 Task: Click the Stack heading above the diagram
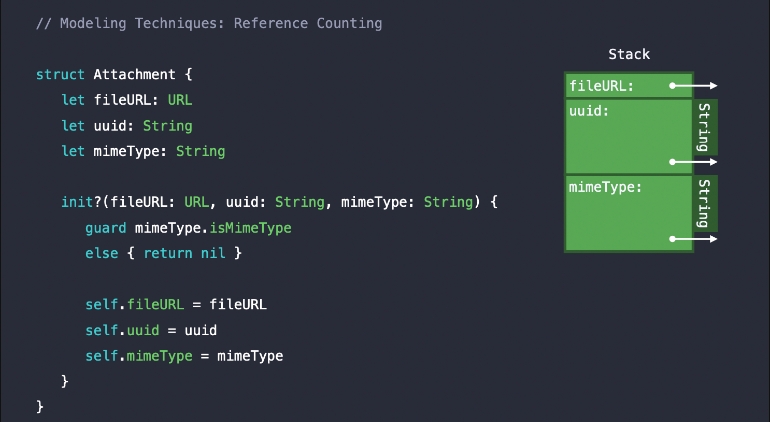(x=629, y=54)
